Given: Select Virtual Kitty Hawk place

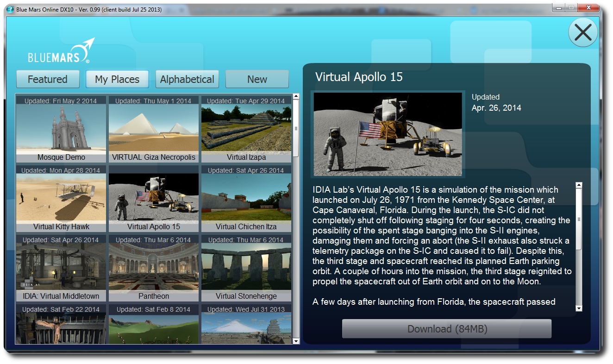Looking at the screenshot, I should [61, 199].
